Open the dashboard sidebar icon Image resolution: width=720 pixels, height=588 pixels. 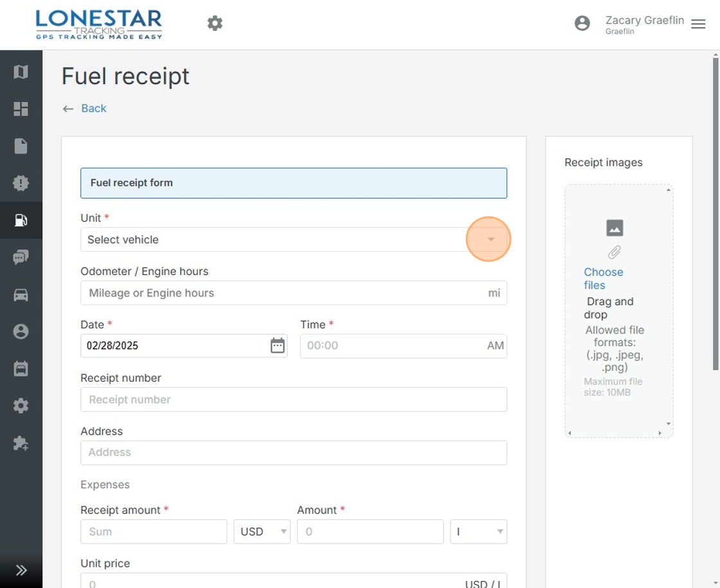pos(21,109)
